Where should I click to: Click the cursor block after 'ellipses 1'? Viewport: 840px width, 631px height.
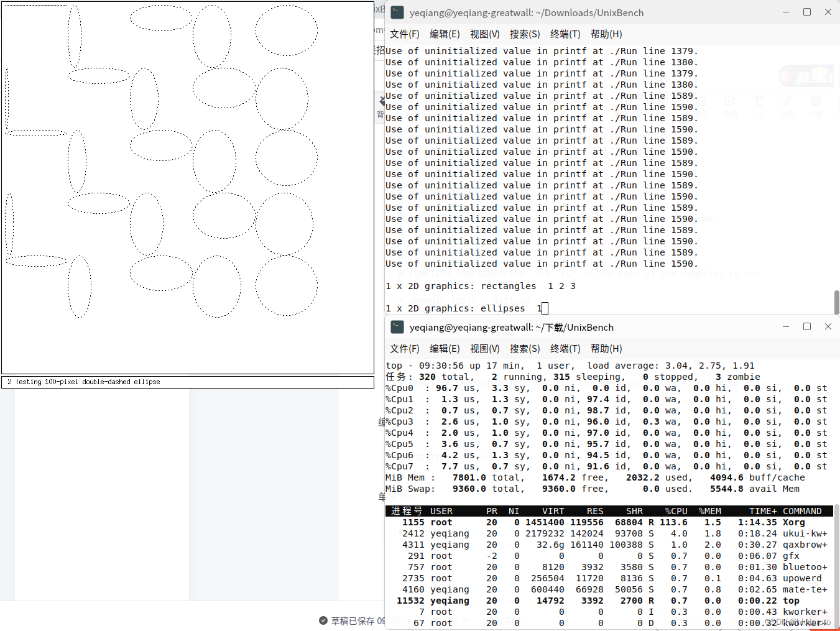point(545,308)
